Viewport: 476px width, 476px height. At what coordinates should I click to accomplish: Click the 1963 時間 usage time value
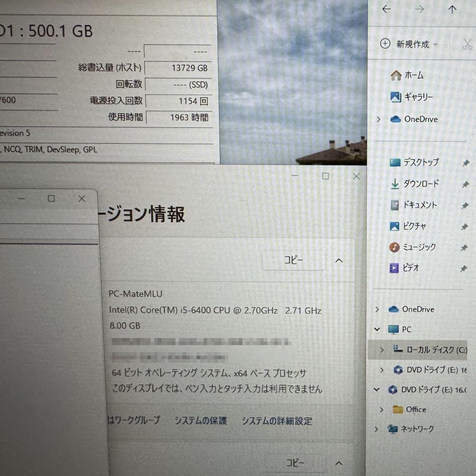(190, 118)
